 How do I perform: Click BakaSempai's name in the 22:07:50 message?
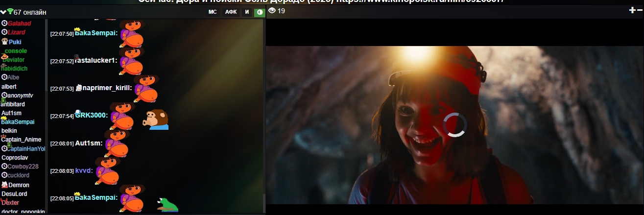96,33
